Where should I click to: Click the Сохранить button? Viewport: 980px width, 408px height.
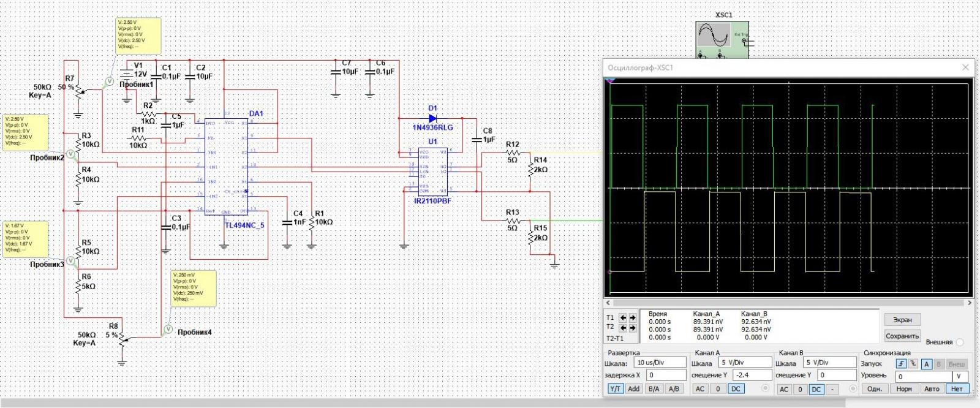coord(902,336)
